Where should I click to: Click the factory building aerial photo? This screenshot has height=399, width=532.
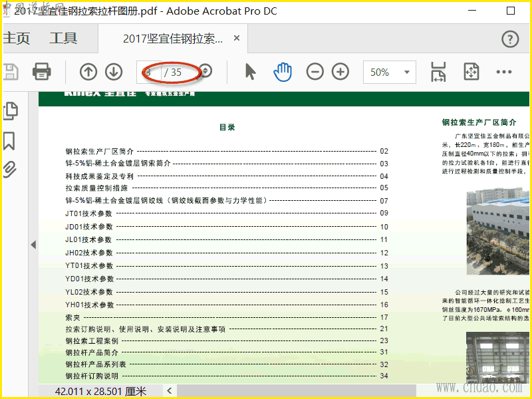pyautogui.click(x=497, y=231)
